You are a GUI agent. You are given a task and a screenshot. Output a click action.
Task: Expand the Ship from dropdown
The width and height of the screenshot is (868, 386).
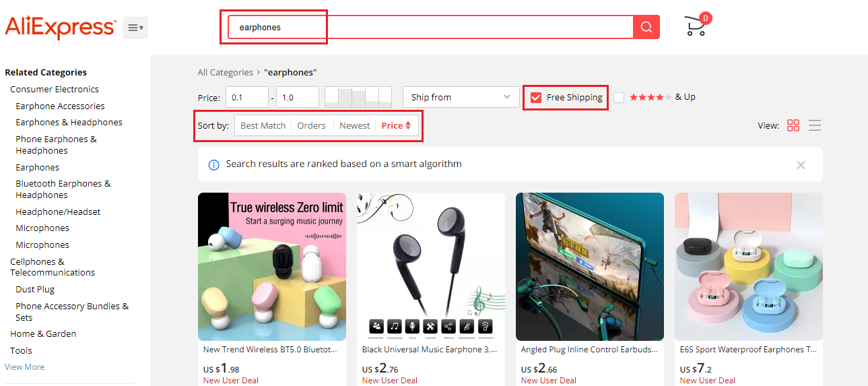(x=461, y=97)
